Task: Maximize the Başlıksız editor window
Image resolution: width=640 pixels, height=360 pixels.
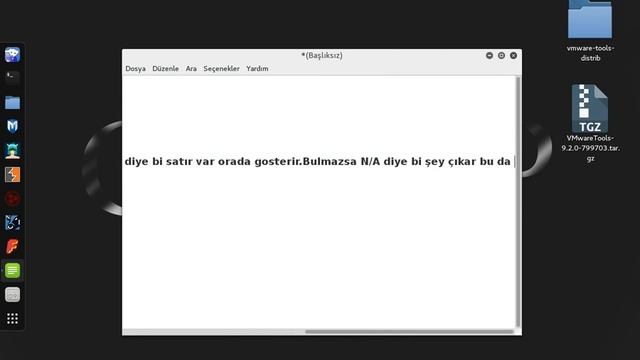Action: click(x=501, y=56)
